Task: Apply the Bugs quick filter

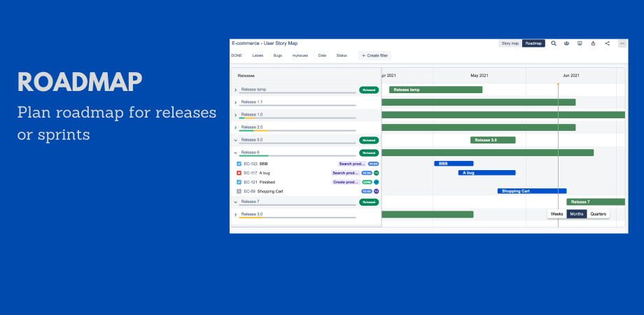Action: coord(278,55)
